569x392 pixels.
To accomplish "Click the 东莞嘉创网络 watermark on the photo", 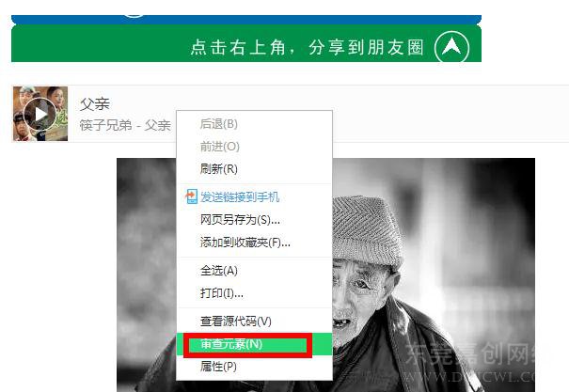I will pyautogui.click(x=470, y=354).
